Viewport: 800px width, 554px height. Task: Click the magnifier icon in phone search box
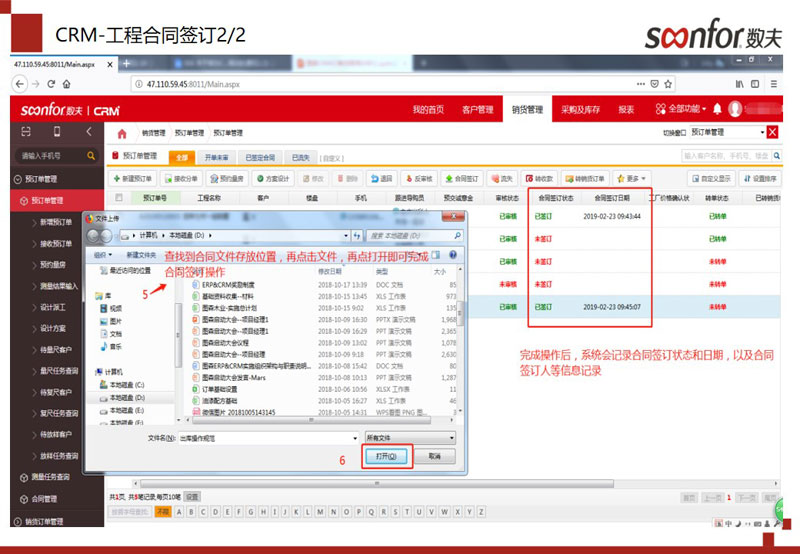click(91, 156)
